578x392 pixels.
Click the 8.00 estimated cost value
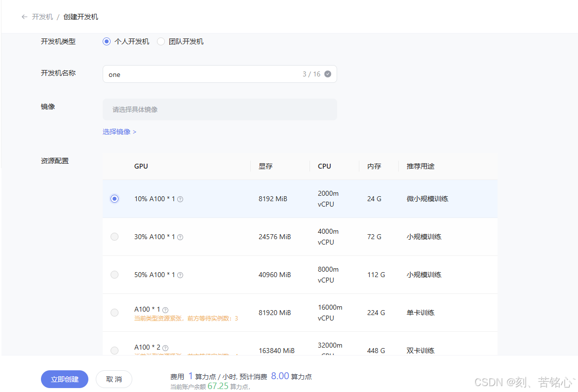[280, 376]
